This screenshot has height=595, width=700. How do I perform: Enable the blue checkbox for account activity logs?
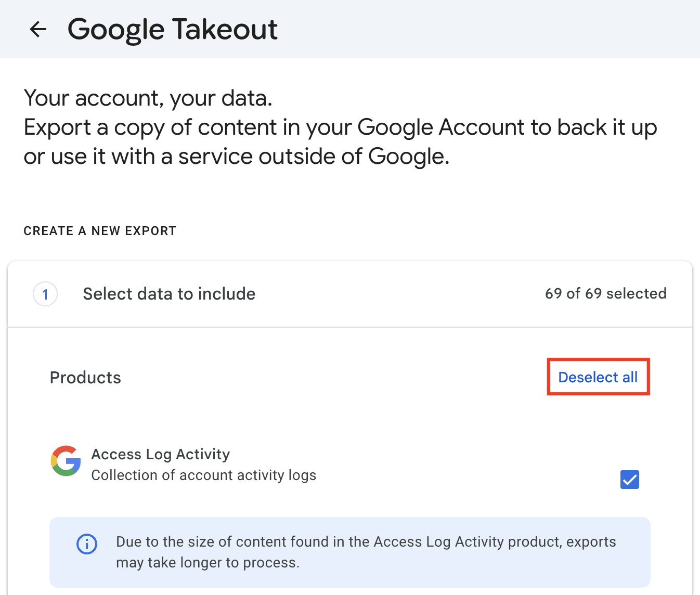(x=629, y=479)
